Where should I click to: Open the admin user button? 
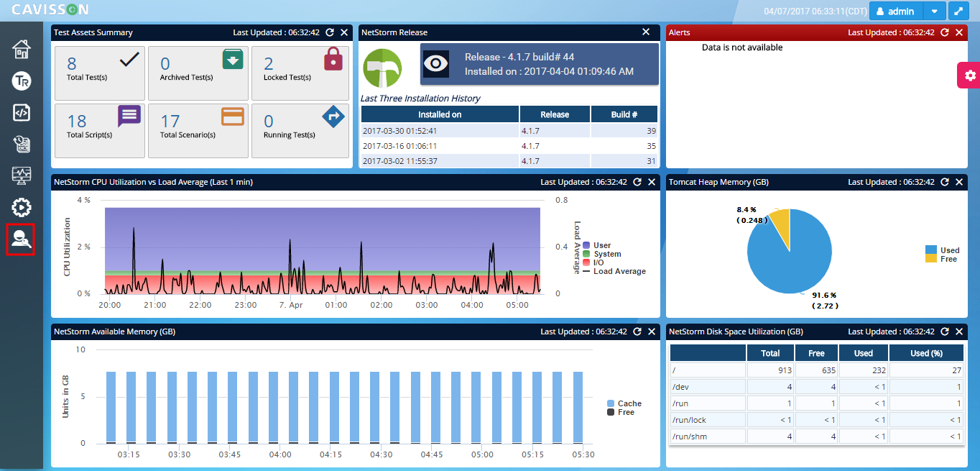(896, 11)
